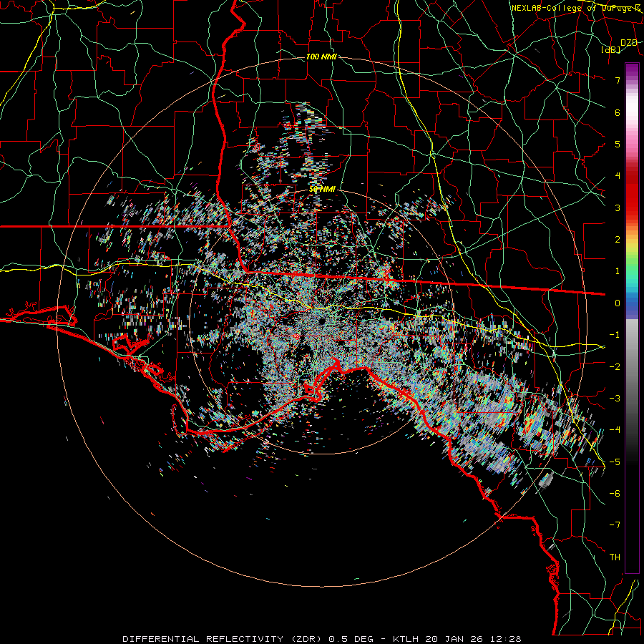Click the '6' value on color scale
This screenshot has width=644, height=644.
point(618,112)
